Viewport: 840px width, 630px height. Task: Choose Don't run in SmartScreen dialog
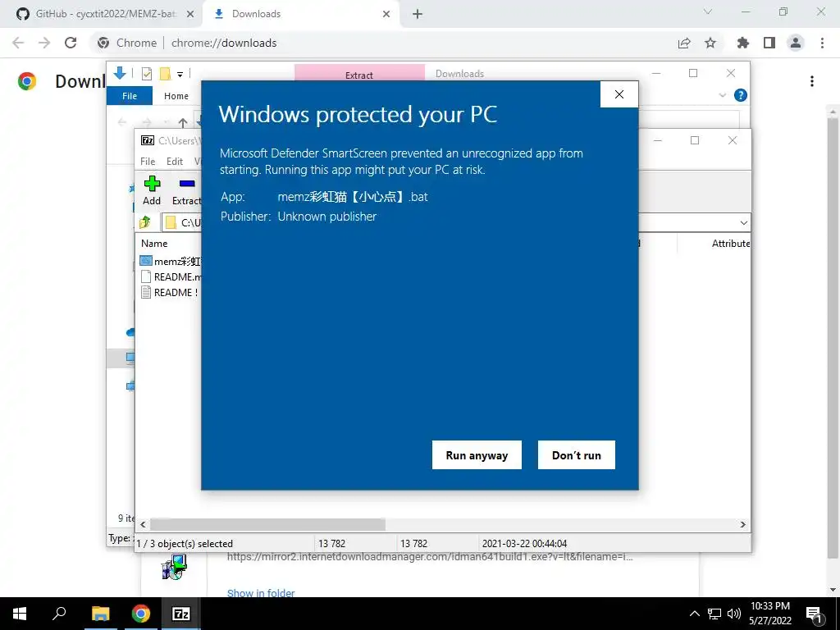[x=577, y=454]
